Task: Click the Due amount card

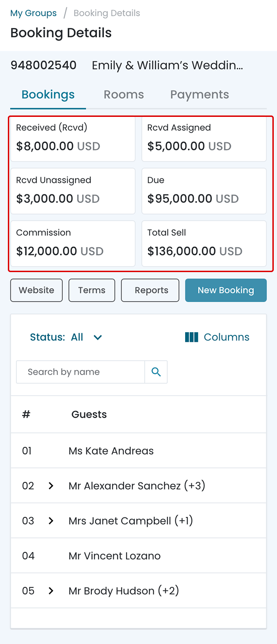Action: point(204,191)
